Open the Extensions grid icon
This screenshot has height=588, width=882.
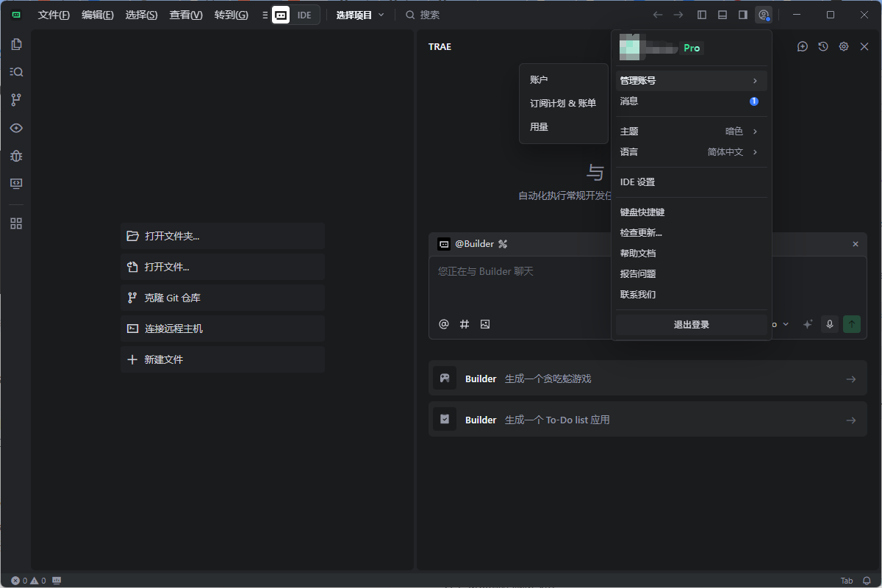16,223
